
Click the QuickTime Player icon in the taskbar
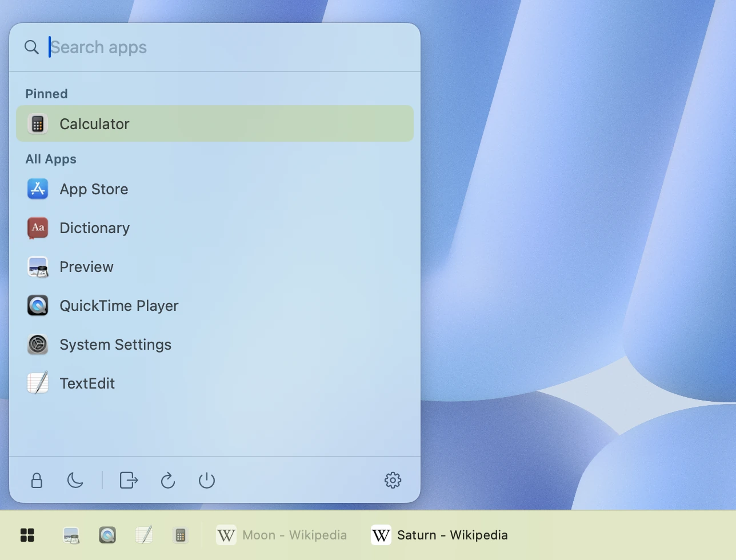[x=107, y=535]
